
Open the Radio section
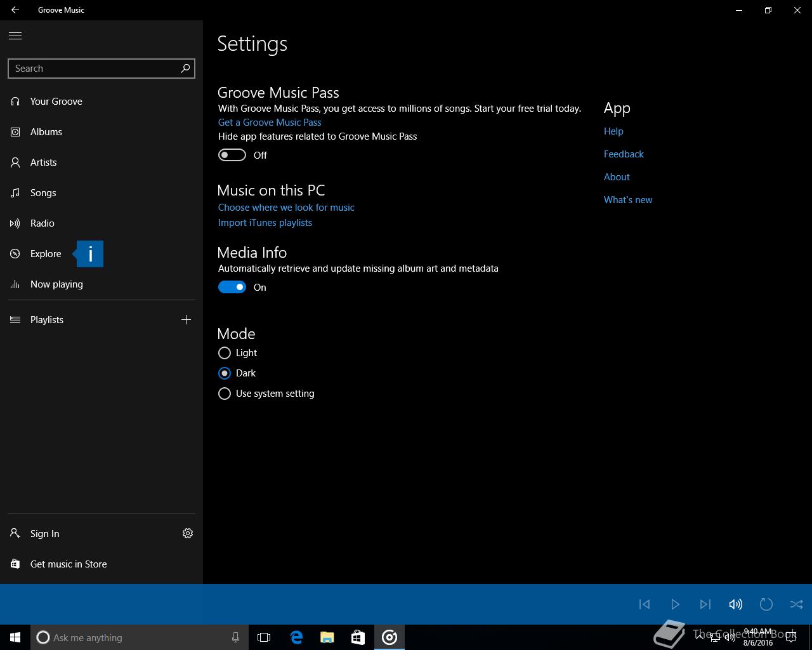[101, 223]
